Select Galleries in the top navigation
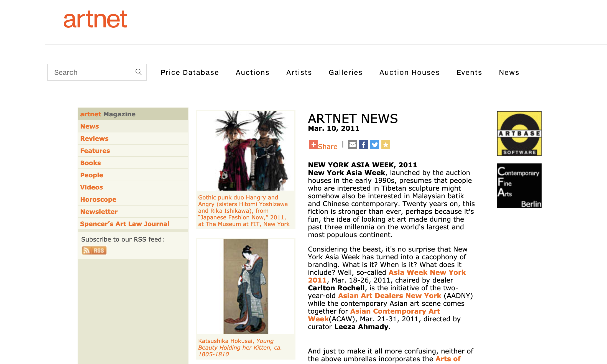Screen dimensions: 607x364 pyautogui.click(x=345, y=72)
